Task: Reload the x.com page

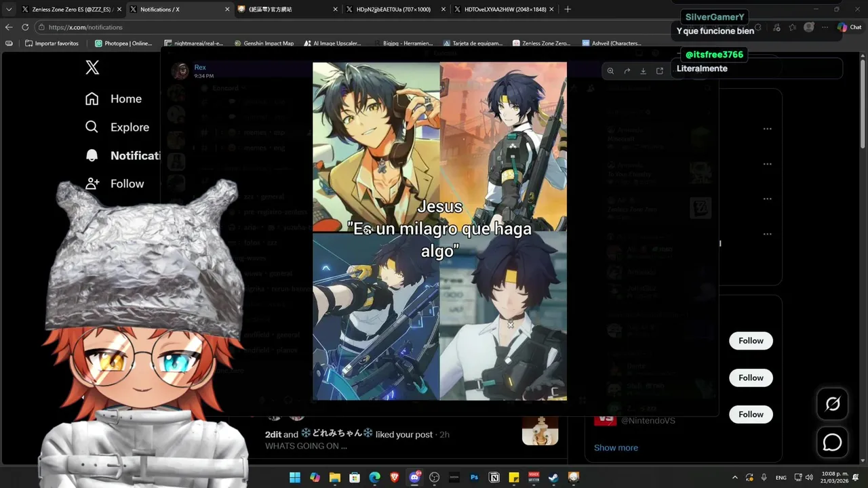Action: (x=25, y=27)
